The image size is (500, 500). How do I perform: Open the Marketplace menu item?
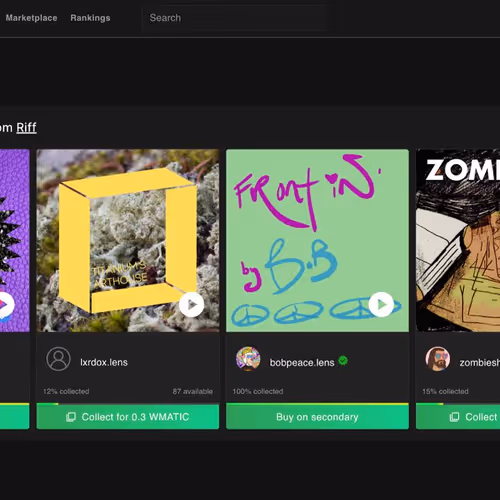(31, 18)
